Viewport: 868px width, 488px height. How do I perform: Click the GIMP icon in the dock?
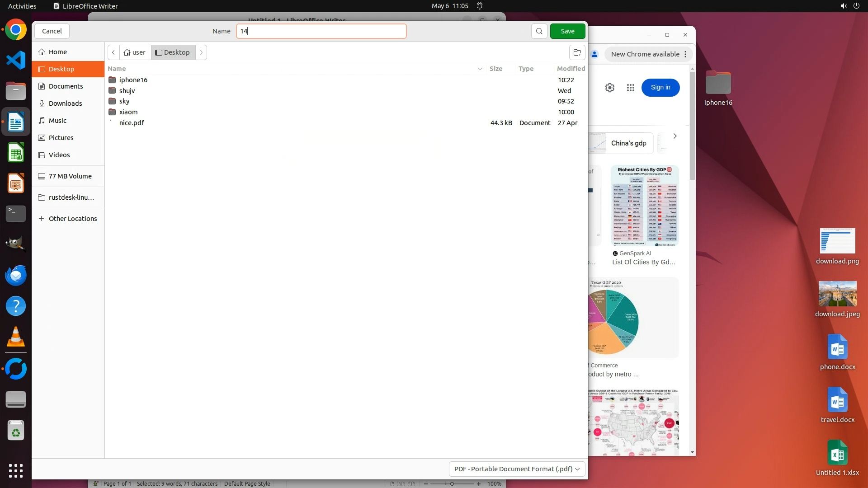point(16,244)
